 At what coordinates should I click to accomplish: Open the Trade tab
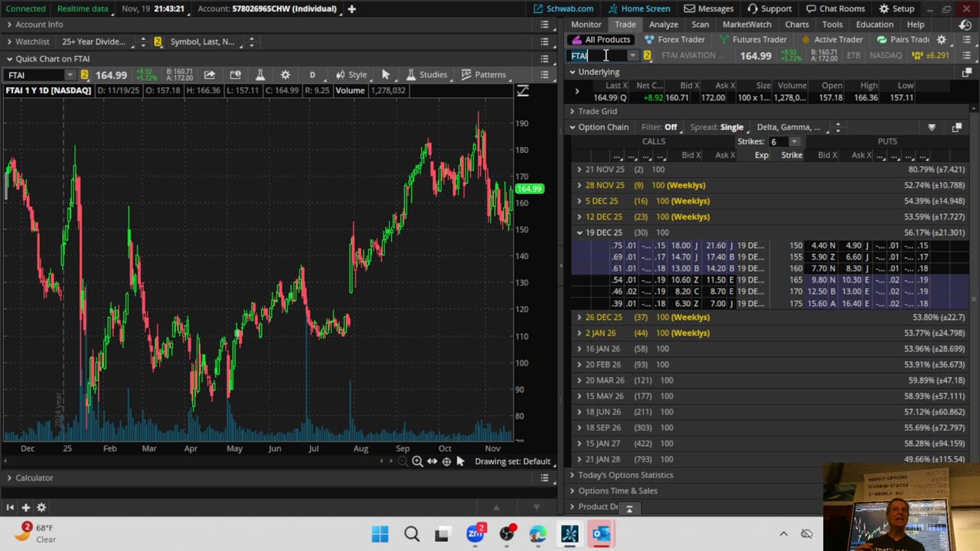click(625, 24)
